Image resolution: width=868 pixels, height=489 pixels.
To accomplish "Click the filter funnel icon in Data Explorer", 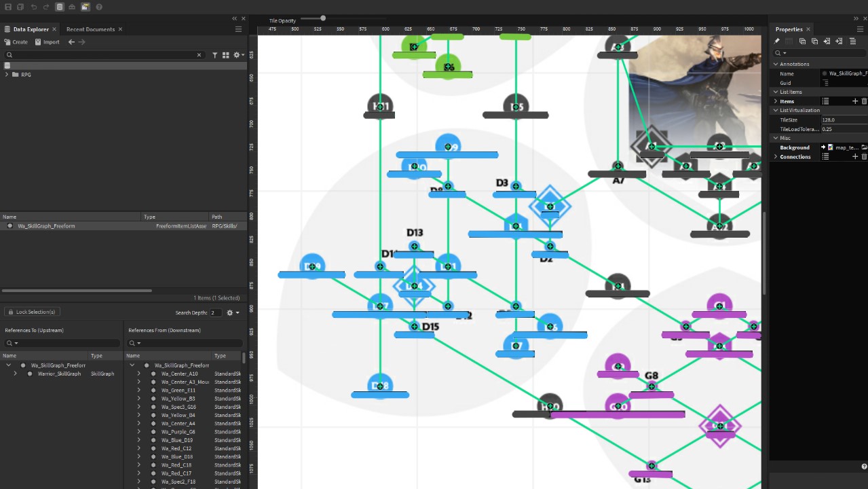I will [x=215, y=55].
